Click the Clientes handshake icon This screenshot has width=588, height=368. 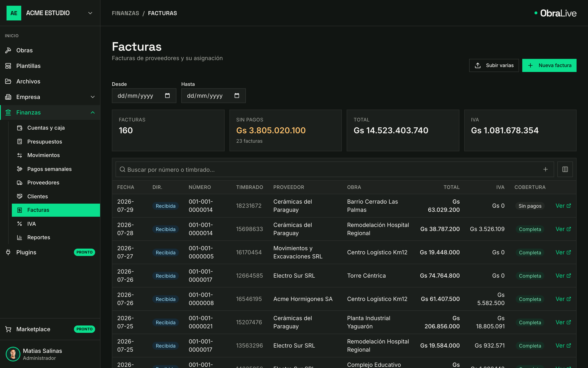tap(20, 196)
